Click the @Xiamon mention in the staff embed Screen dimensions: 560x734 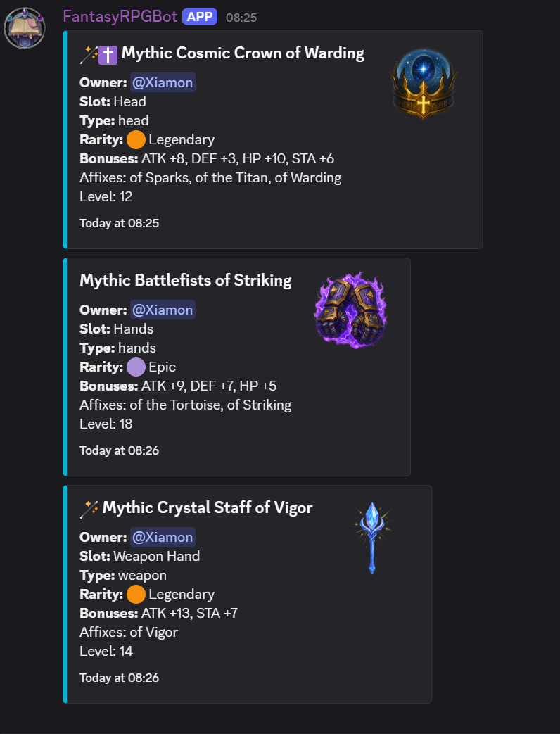(x=163, y=537)
